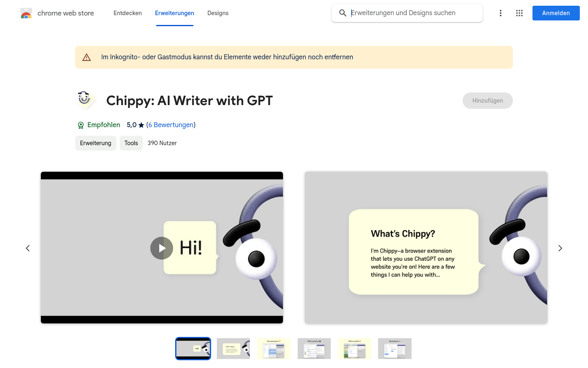Viewport: 588px width, 368px height.
Task: Click the Chrome Web Store logo
Action: [x=26, y=13]
